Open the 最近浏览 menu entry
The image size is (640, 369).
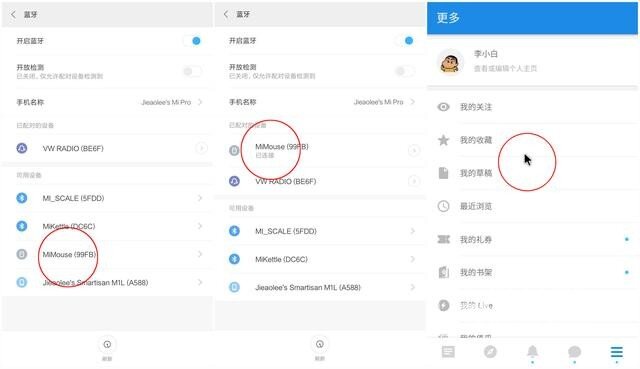(533, 206)
